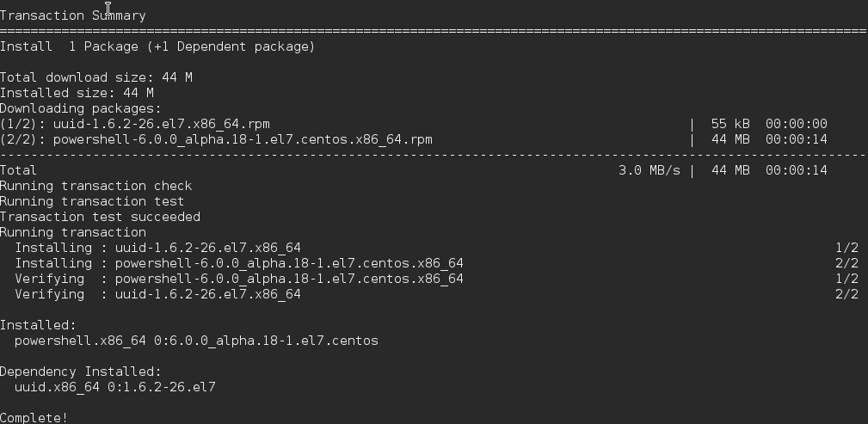Screen dimensions: 868x424
Task: Click the 'Transaction Summary' heading text
Action: (x=73, y=15)
